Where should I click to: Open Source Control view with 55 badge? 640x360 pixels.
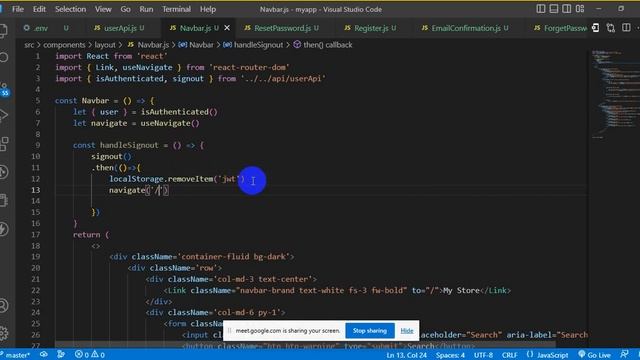[4, 89]
